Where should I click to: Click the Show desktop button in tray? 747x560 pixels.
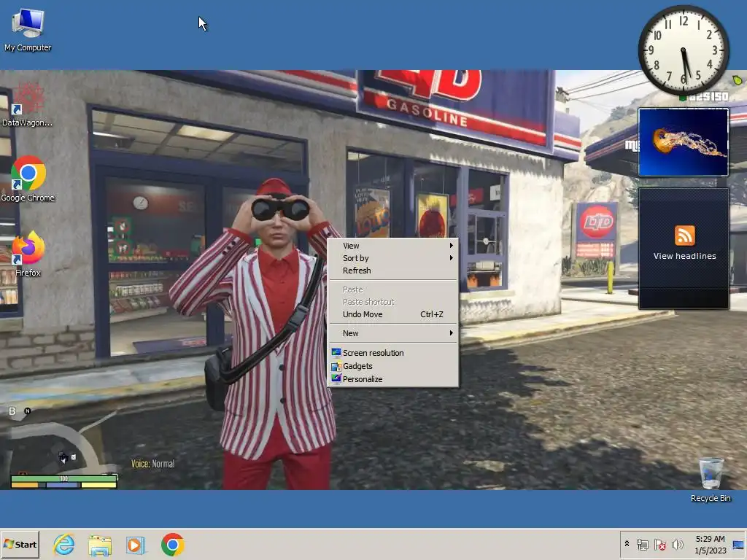[739, 544]
